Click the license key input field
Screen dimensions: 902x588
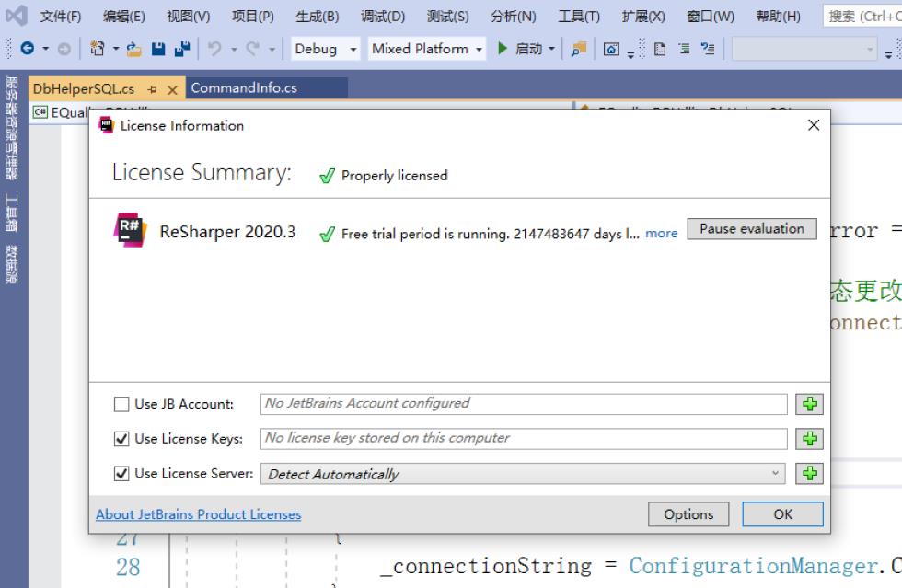click(524, 439)
